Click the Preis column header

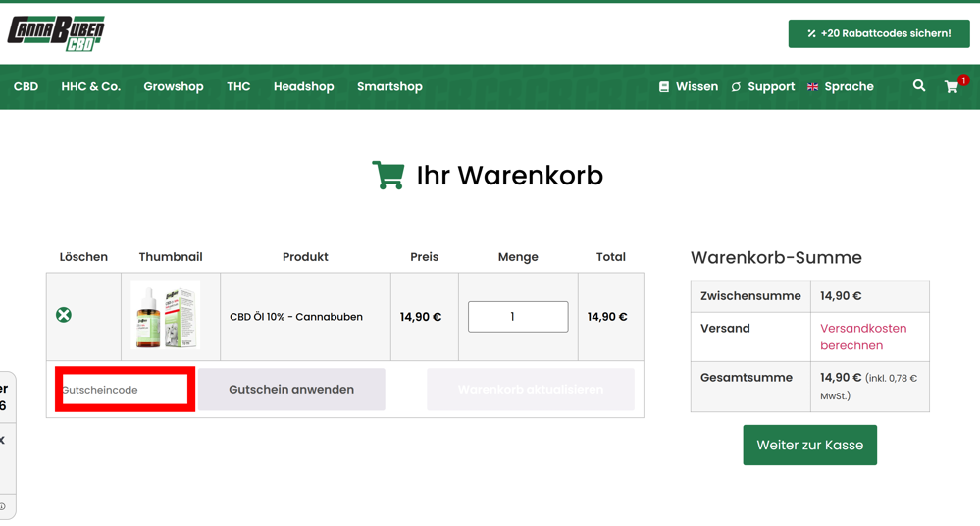point(425,256)
